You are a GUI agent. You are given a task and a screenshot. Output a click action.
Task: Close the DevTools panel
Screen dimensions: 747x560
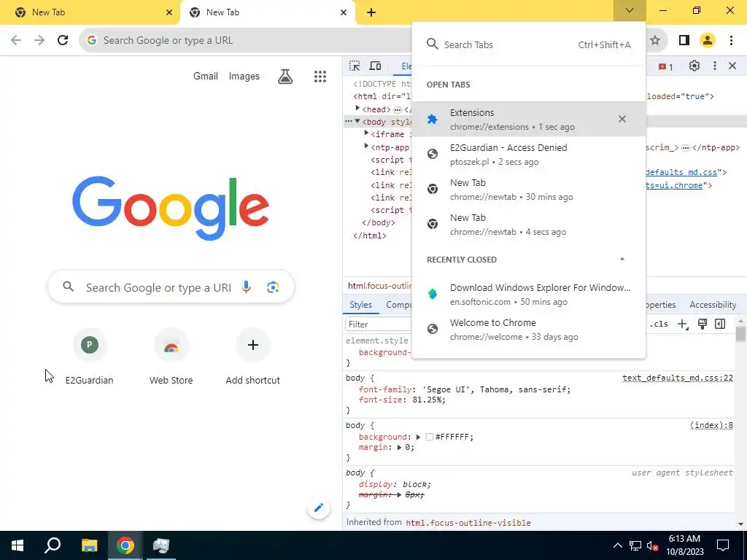[x=732, y=66]
